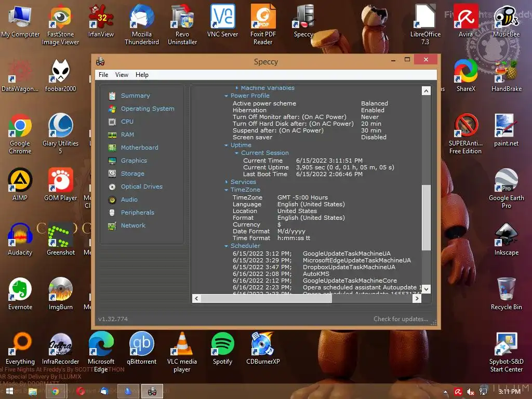
Task: Collapse the Current Session node
Action: point(237,153)
